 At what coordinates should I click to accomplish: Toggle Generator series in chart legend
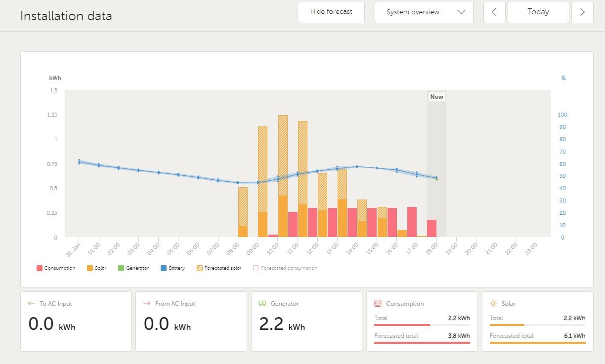pyautogui.click(x=133, y=268)
